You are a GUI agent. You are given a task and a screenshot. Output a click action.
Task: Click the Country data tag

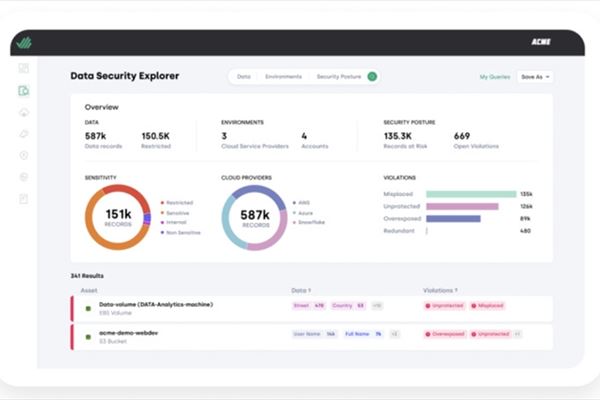(348, 305)
